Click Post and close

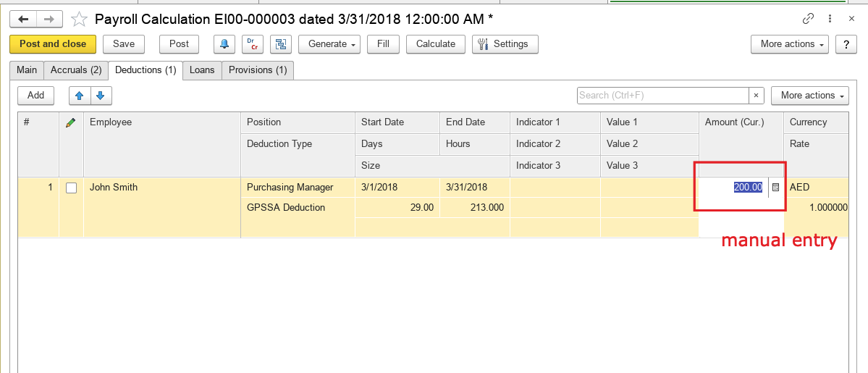click(x=53, y=44)
